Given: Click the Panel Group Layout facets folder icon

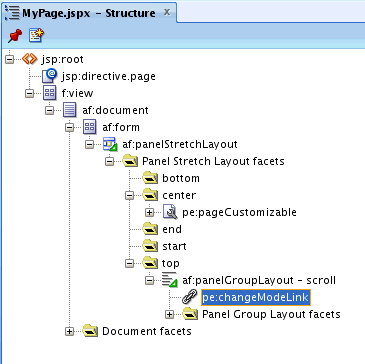Looking at the screenshot, I should click(190, 314).
